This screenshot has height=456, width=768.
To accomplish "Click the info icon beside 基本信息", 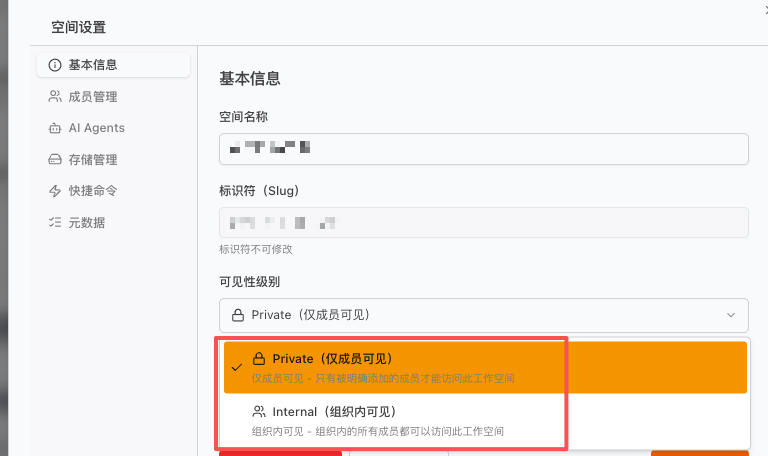I will (x=55, y=65).
